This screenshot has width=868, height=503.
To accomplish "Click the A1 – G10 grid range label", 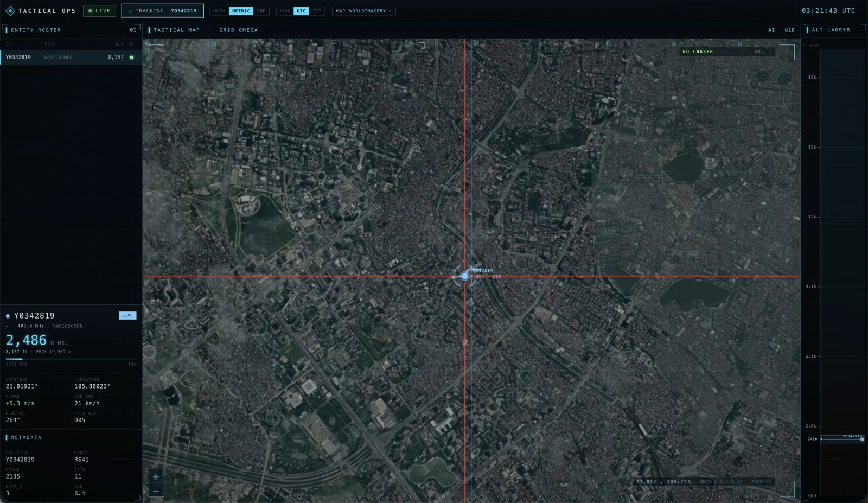I will [781, 30].
